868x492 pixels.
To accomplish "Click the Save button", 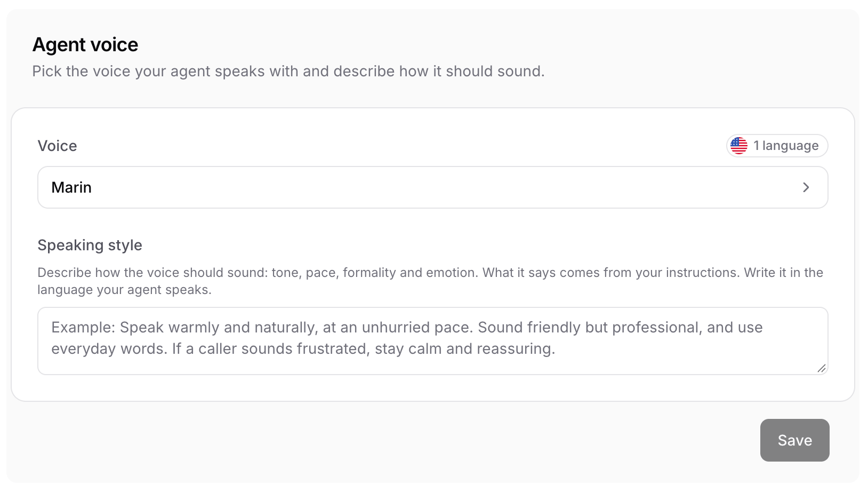I will click(x=794, y=440).
